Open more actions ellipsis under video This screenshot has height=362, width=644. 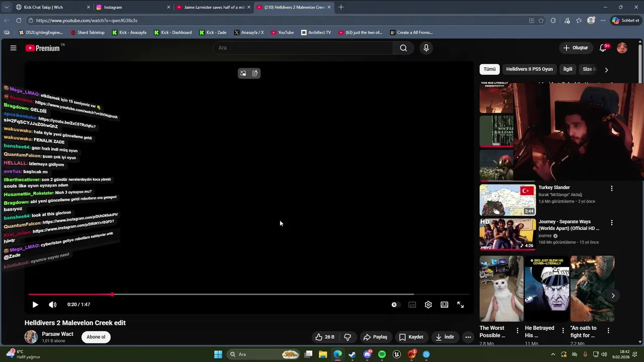click(468, 337)
